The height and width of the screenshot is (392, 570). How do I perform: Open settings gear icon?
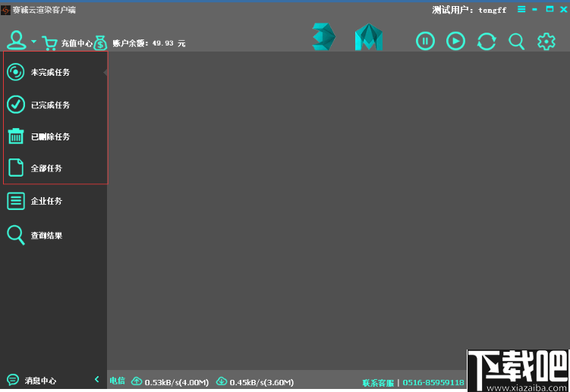click(546, 42)
